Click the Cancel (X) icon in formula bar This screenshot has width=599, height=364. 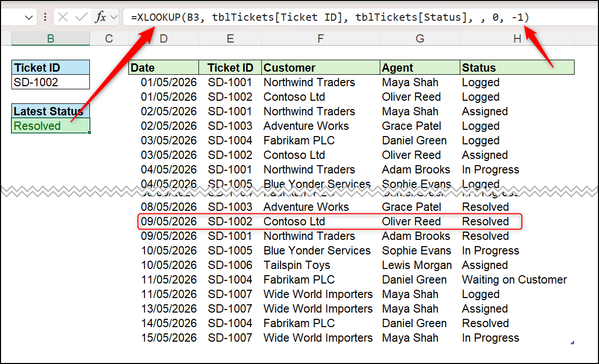[x=63, y=17]
